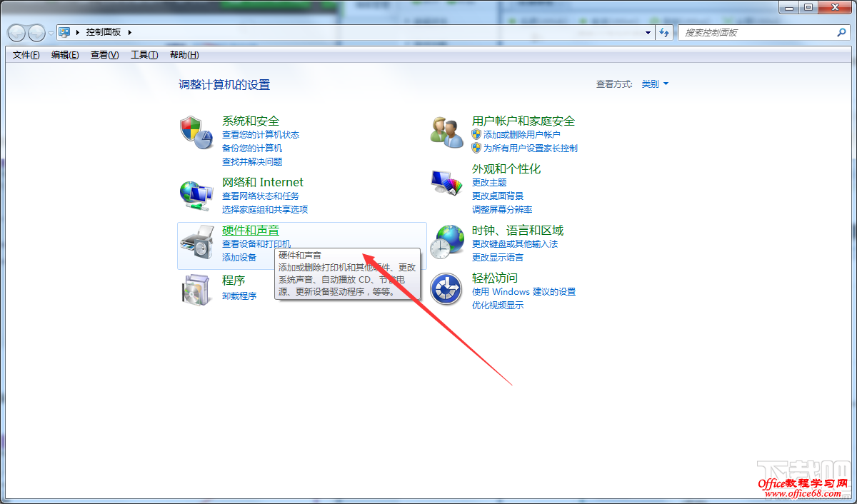Click 添加设备 link
The image size is (857, 504).
coord(239,257)
